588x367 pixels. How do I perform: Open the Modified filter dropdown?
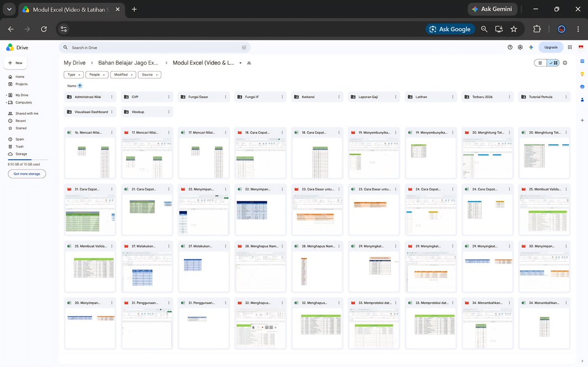123,75
